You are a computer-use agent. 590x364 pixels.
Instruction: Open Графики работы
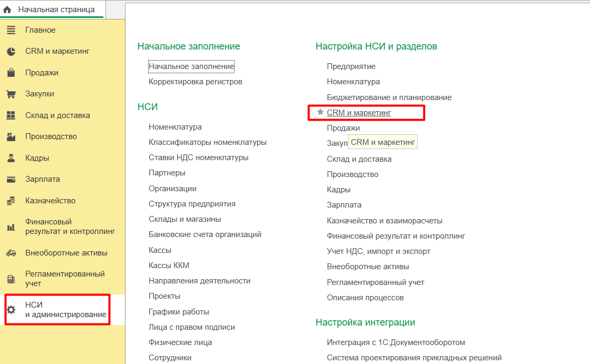(x=179, y=312)
